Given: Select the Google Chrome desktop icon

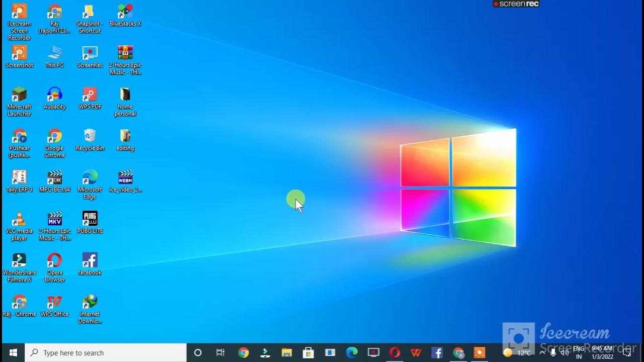Looking at the screenshot, I should coord(54,143).
